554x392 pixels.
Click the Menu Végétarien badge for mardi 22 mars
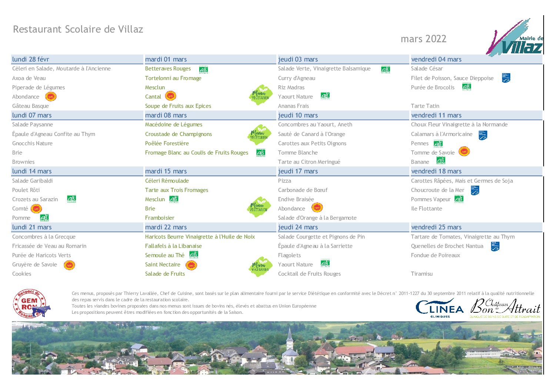click(261, 267)
